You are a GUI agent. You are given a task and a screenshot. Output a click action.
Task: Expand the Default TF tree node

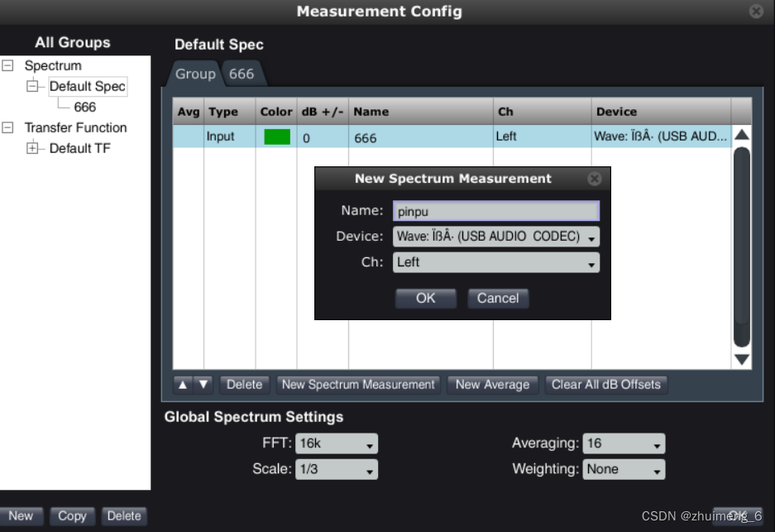point(32,148)
